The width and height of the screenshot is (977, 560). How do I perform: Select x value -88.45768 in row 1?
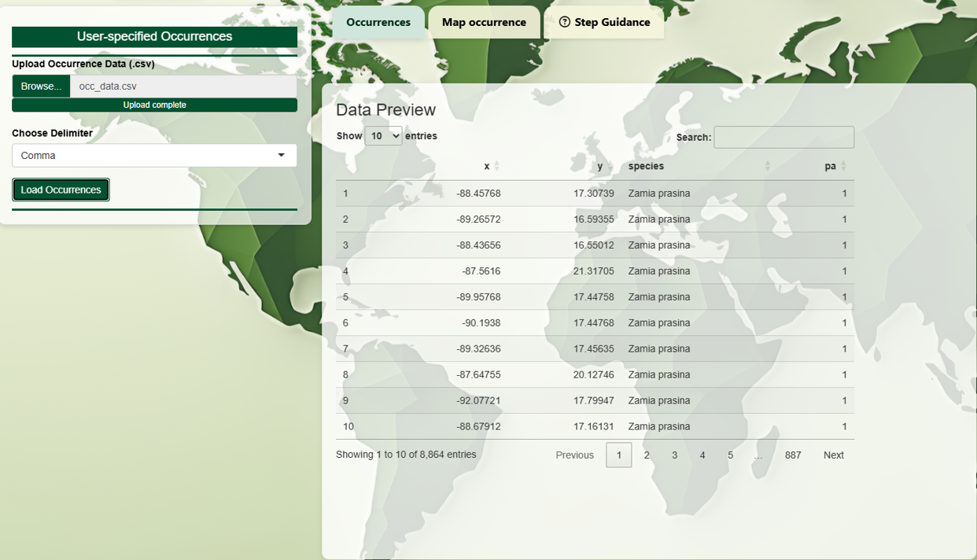point(478,193)
